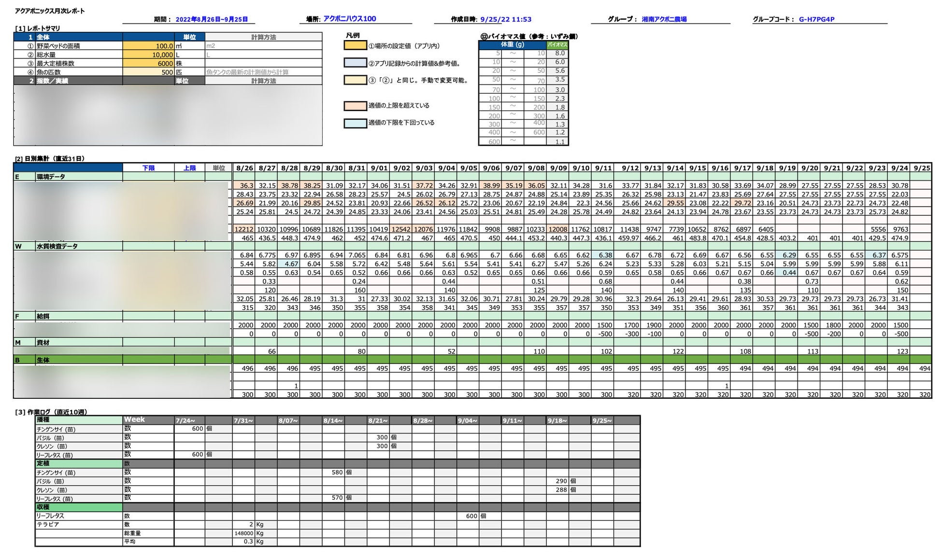Select the report period 2022年8月26日~9月25日
This screenshot has height=560, width=942.
coord(212,19)
